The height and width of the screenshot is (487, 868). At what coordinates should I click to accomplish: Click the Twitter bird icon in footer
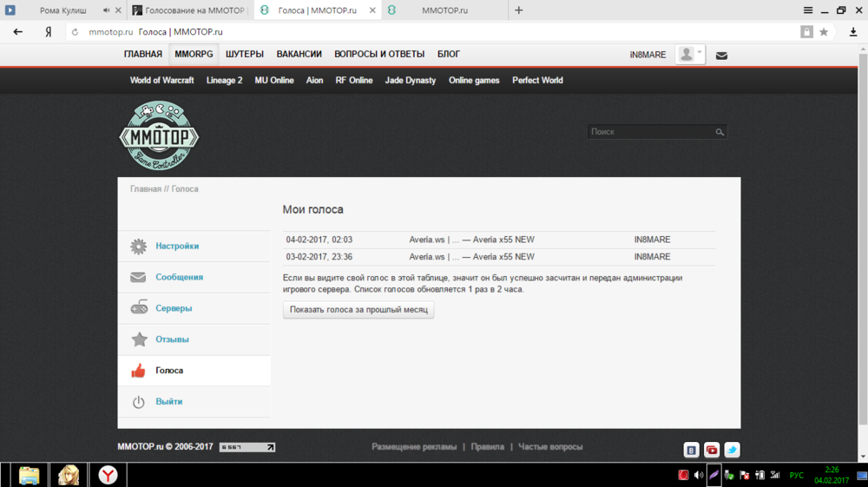pos(732,450)
